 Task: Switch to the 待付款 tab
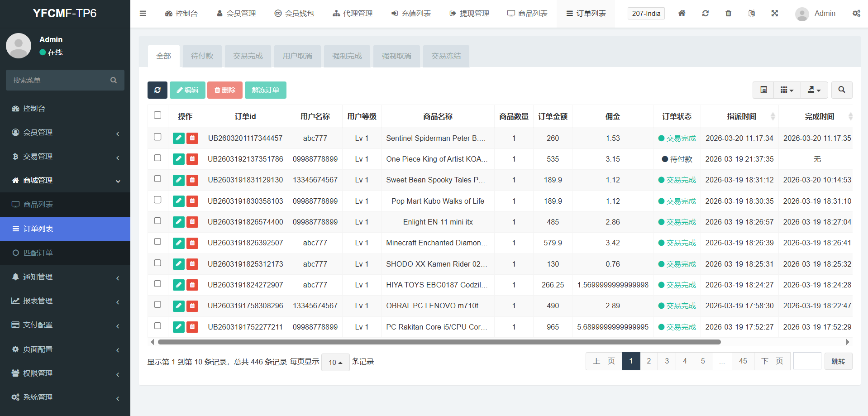pyautogui.click(x=202, y=56)
